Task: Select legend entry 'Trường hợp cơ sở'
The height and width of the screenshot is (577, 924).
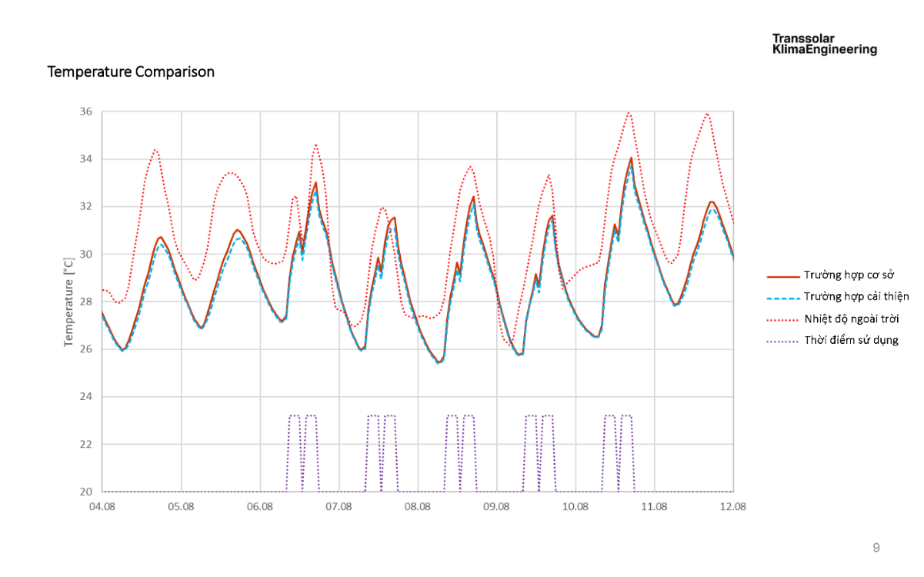Action: [x=849, y=275]
